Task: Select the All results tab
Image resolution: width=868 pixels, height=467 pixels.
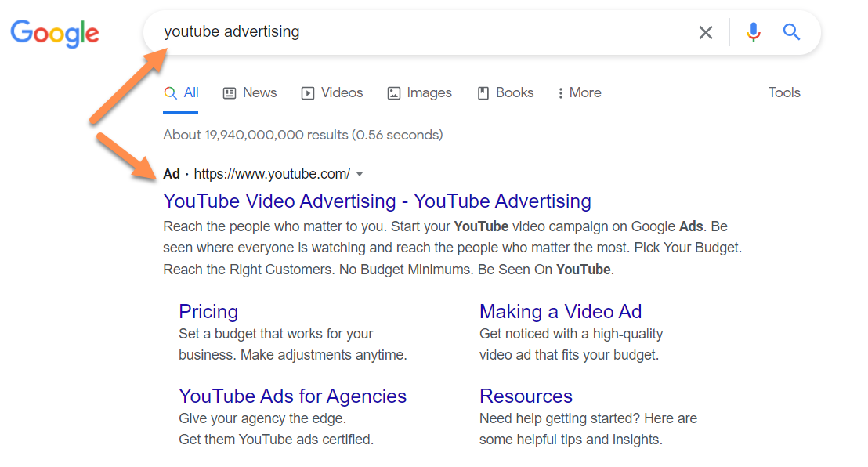Action: pos(181,93)
